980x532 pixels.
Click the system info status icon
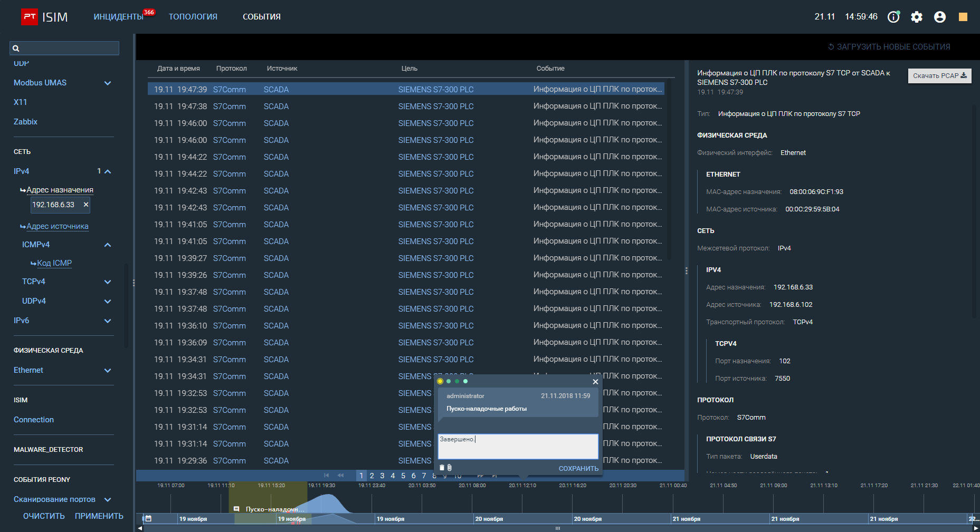click(893, 17)
